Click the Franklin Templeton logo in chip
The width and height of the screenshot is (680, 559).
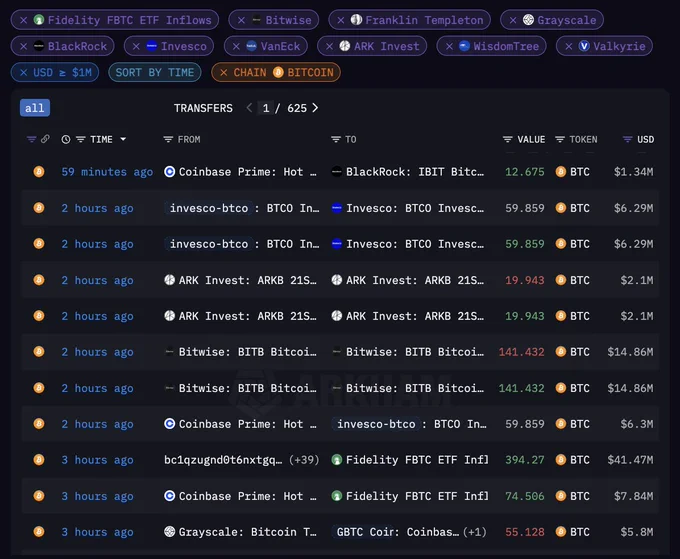pos(356,20)
